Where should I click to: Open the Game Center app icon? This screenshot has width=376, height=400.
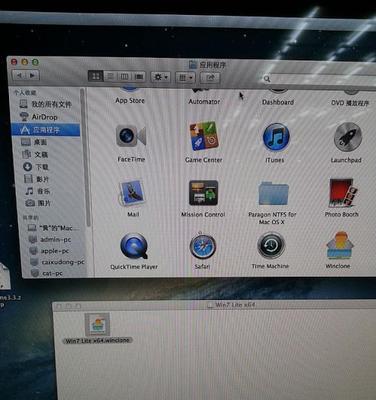203,136
